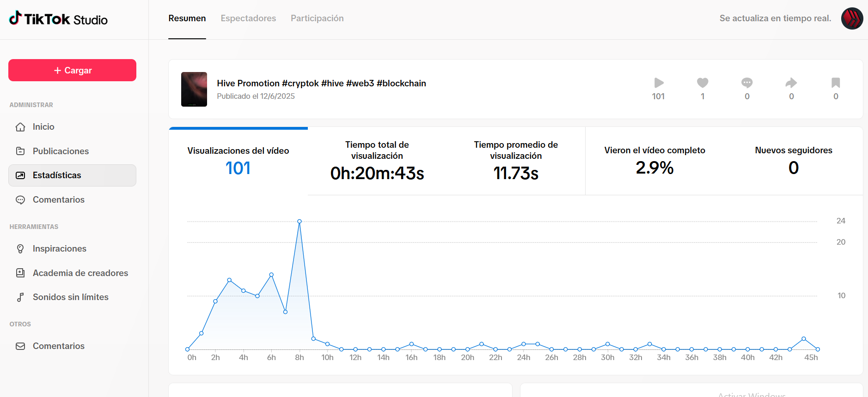868x397 pixels.
Task: Click the Hive Promotion video thumbnail
Action: [x=194, y=89]
